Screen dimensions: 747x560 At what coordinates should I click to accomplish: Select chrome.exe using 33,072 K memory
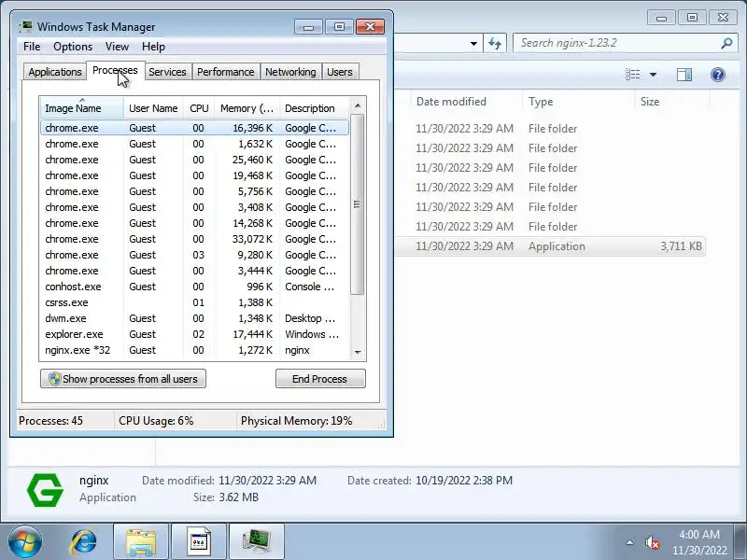[x=195, y=239]
